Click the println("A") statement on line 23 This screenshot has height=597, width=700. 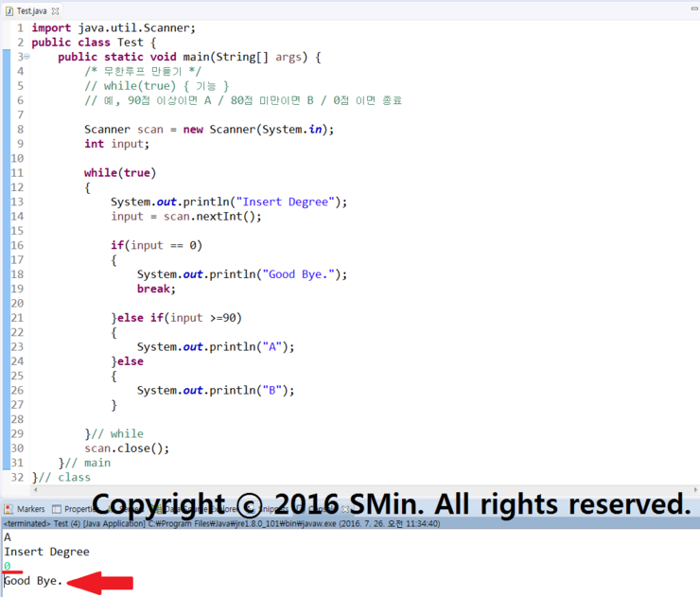[216, 347]
